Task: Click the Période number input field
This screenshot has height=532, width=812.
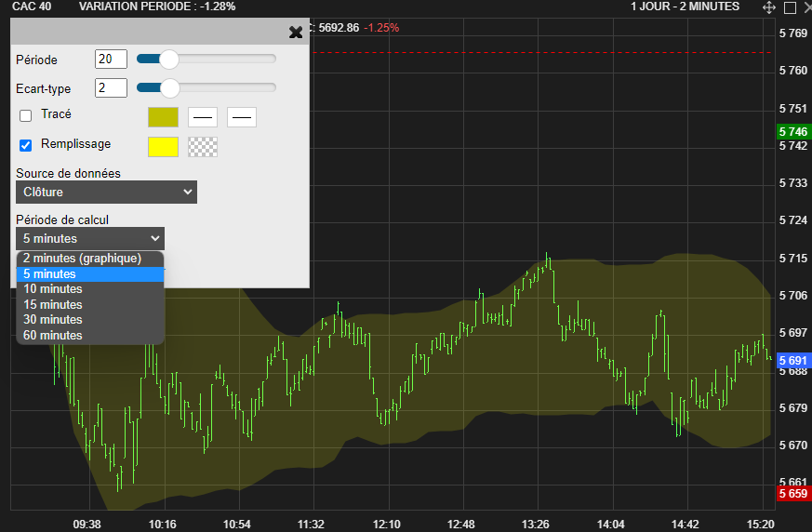Action: click(x=111, y=60)
